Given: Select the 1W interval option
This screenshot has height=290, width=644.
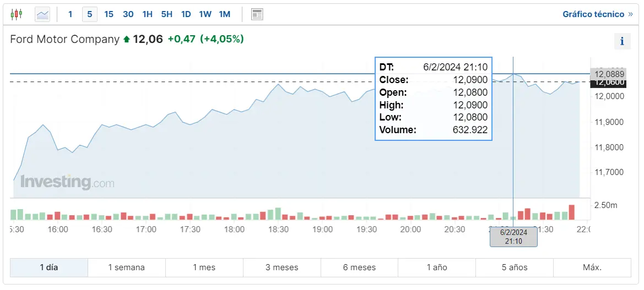Looking at the screenshot, I should 205,14.
